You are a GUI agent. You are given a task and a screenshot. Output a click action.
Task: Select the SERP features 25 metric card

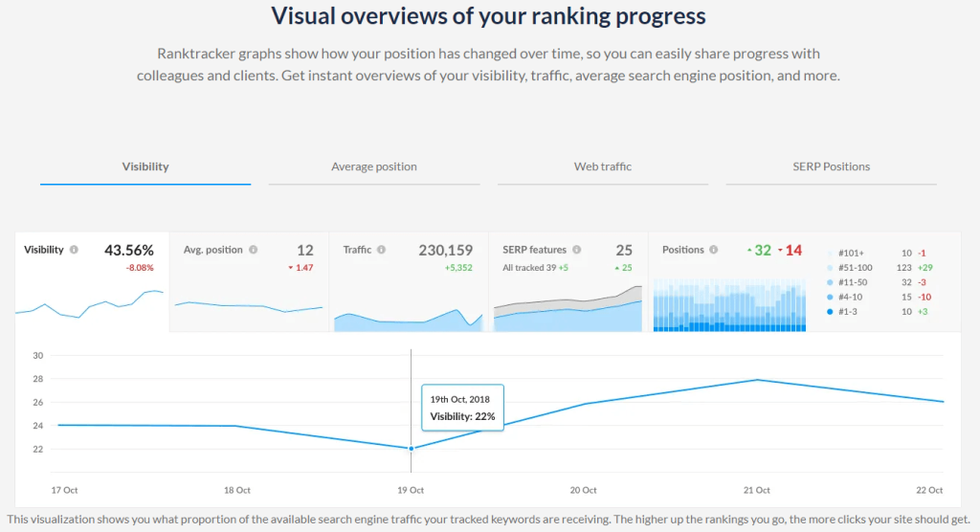(568, 258)
